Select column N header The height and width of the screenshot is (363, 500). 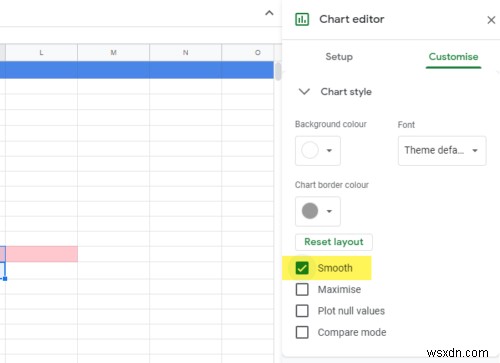[185, 53]
